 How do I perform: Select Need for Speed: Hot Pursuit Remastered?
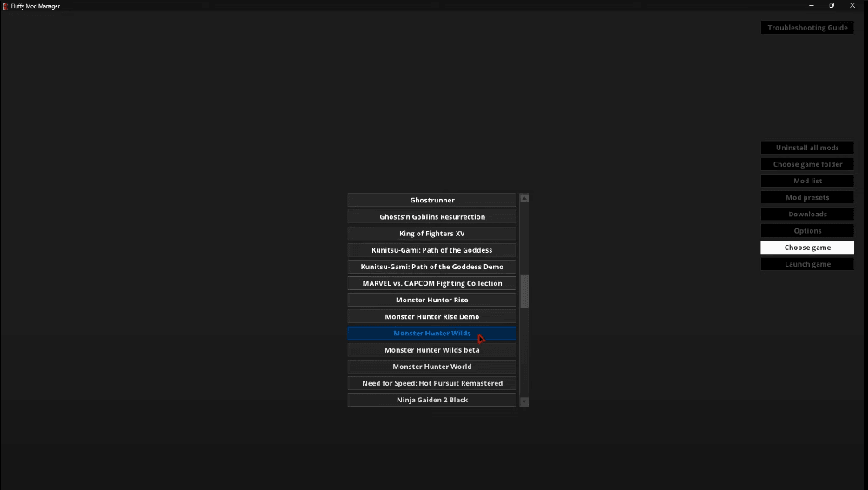[x=431, y=383]
